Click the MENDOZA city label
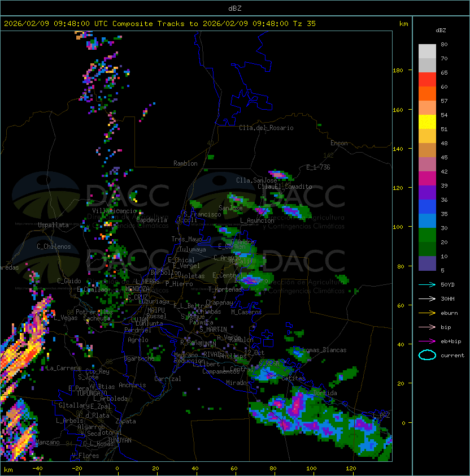This screenshot has height=476, width=470. point(137,288)
